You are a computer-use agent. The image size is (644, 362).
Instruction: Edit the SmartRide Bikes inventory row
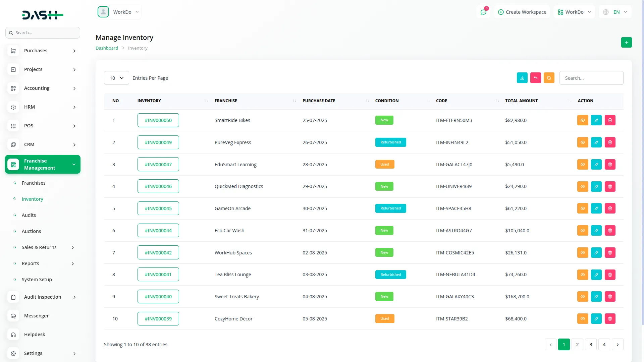(596, 120)
